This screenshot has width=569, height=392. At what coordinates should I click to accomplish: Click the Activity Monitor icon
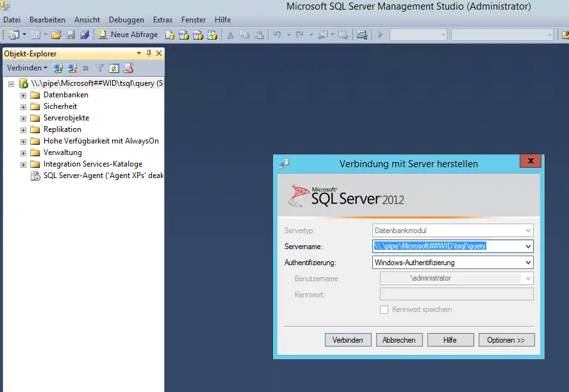[x=362, y=35]
